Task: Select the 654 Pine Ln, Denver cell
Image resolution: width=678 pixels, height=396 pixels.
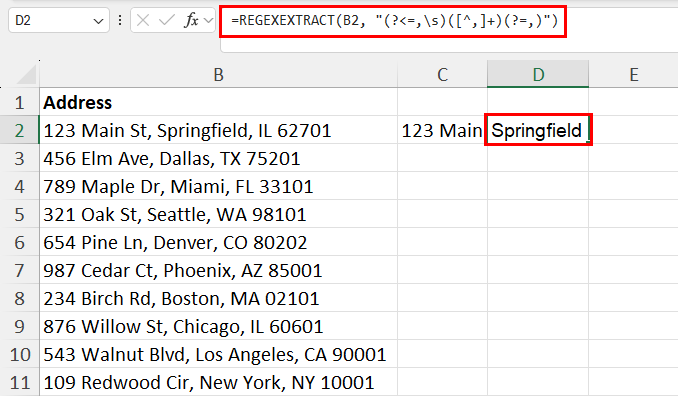Action: tap(218, 243)
